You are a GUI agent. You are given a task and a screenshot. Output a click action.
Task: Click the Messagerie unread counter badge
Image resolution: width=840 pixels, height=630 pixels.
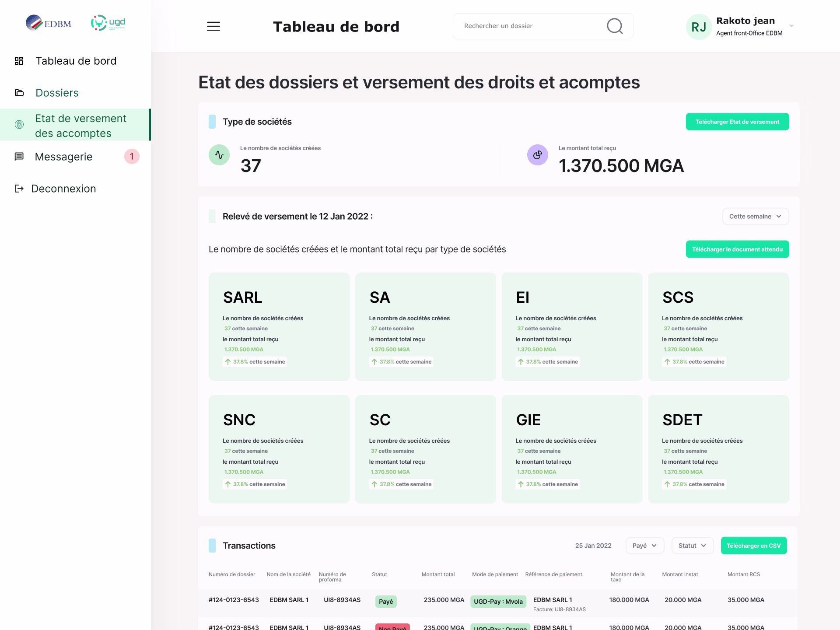coord(132,156)
